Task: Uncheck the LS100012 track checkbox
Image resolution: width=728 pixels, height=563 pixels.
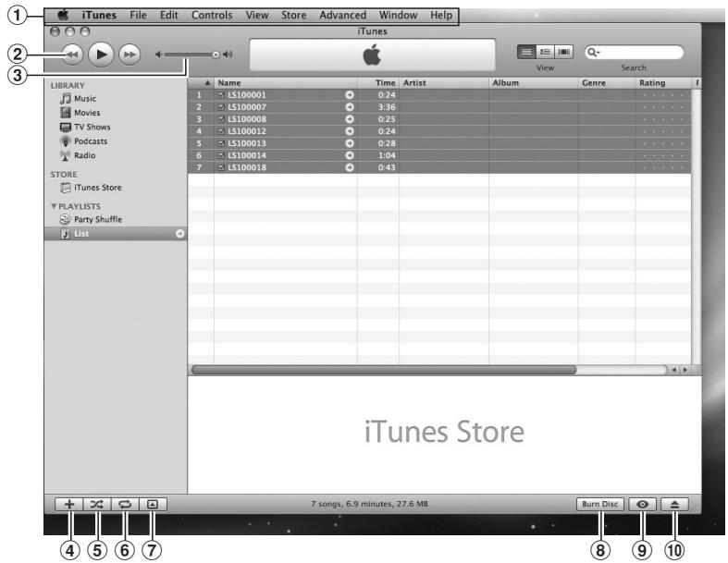Action: click(221, 131)
